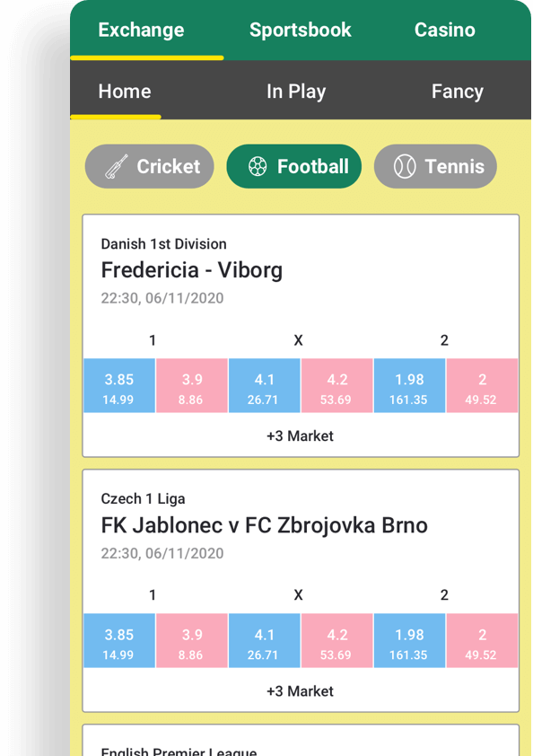Go to the In Play section
533x756 pixels.
click(296, 91)
